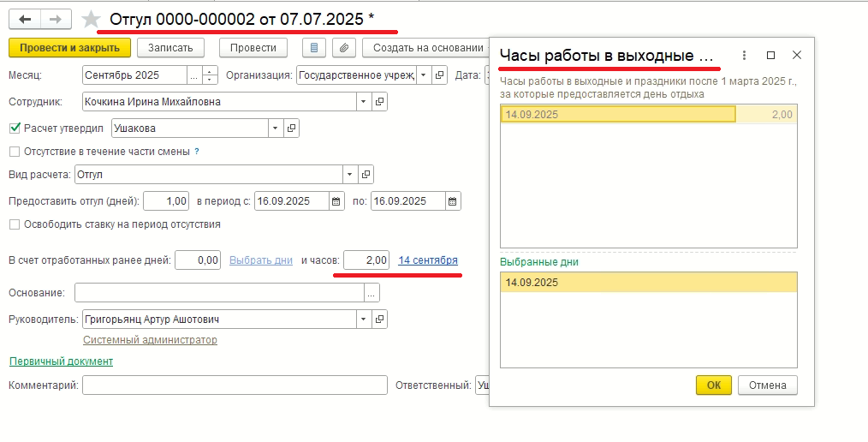The width and height of the screenshot is (868, 442).
Task: Confirm the dialog with OK
Action: point(714,385)
